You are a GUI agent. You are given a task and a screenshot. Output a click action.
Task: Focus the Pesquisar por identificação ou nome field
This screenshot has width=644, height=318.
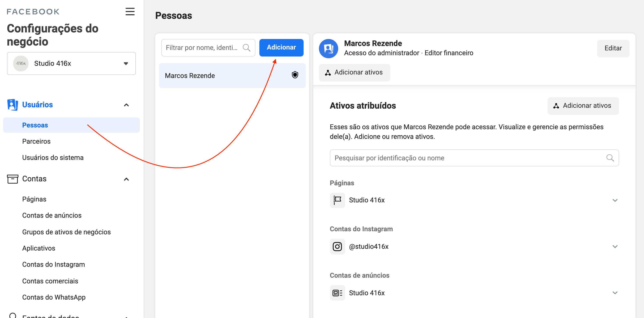467,158
